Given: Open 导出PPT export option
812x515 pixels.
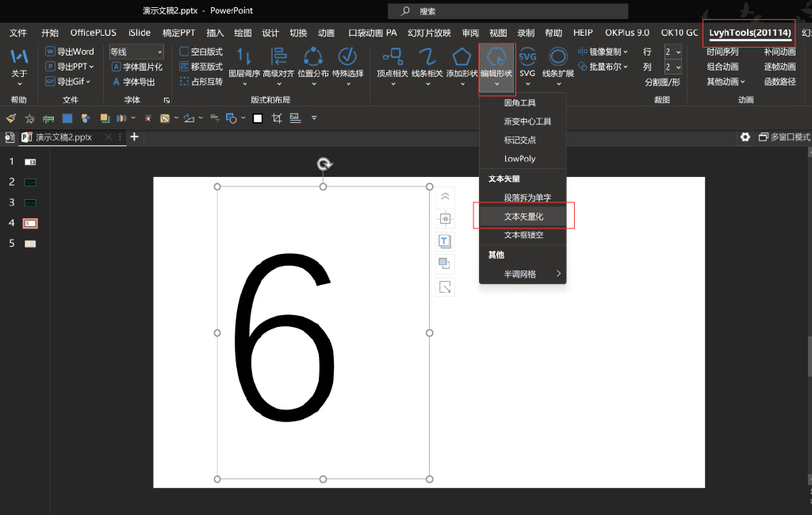Looking at the screenshot, I should (x=70, y=67).
